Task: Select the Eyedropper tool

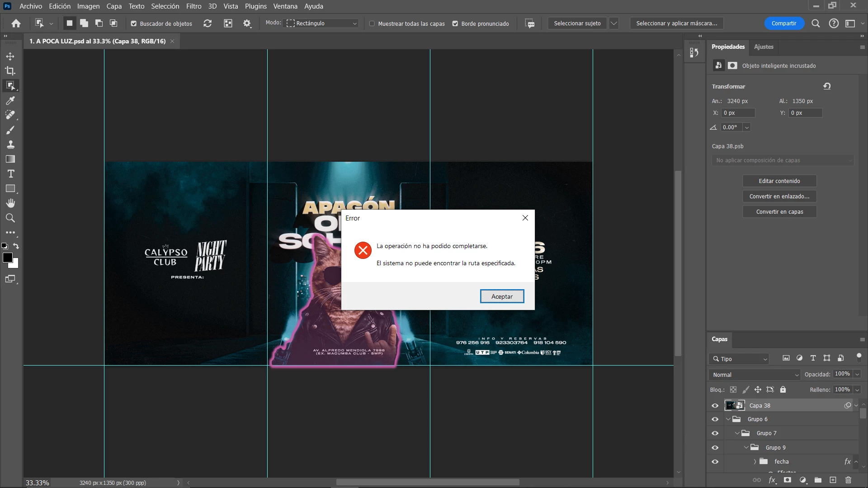Action: [x=10, y=100]
